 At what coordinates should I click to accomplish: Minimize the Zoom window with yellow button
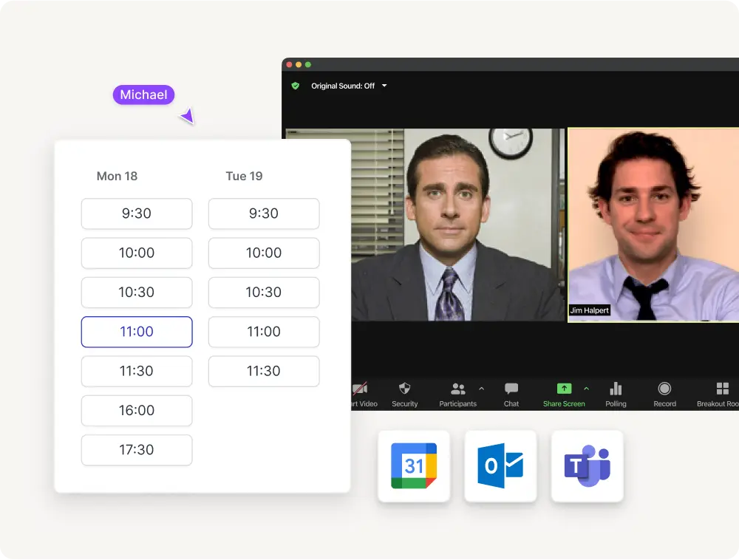(x=299, y=64)
